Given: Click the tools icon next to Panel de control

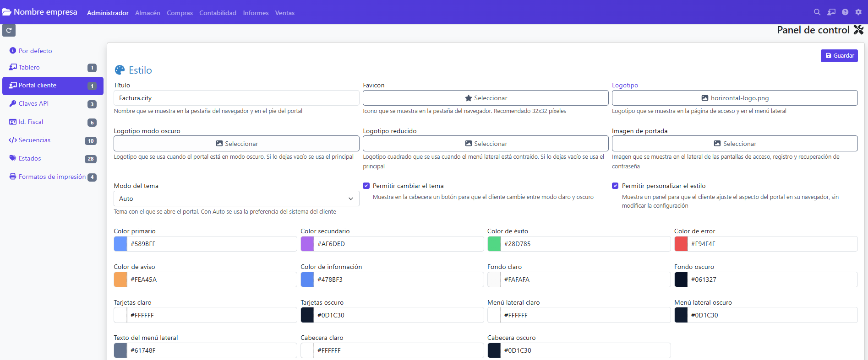Looking at the screenshot, I should [858, 30].
